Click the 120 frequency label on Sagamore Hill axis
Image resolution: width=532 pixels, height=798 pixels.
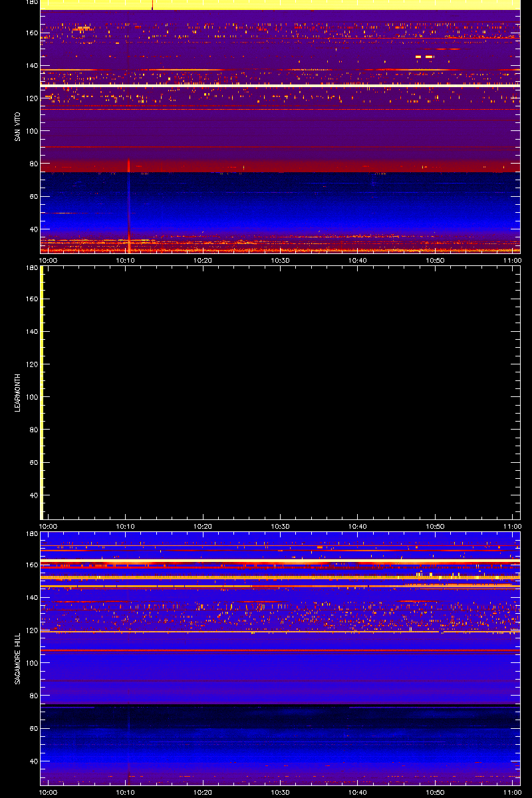point(31,630)
